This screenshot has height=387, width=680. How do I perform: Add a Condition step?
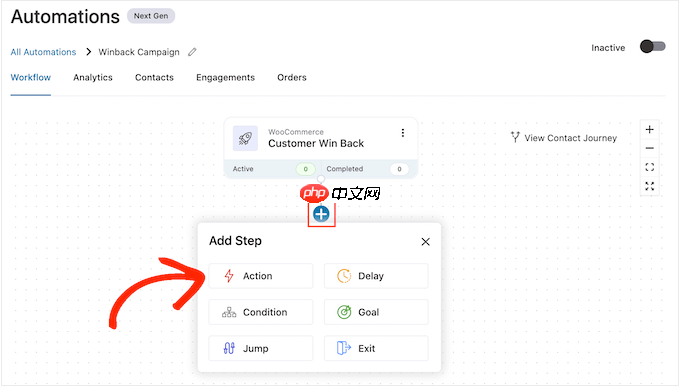tap(261, 312)
